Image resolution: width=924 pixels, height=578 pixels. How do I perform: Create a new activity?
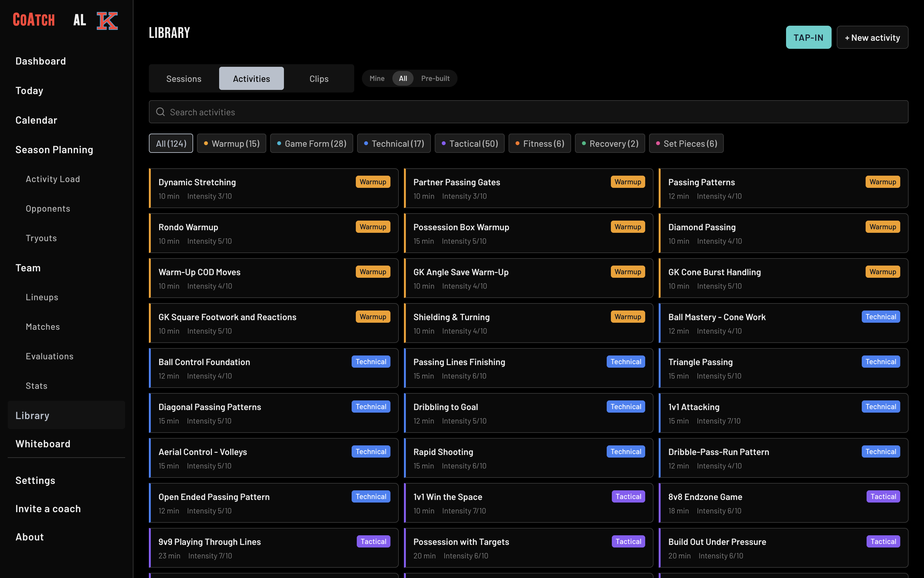[x=872, y=38]
